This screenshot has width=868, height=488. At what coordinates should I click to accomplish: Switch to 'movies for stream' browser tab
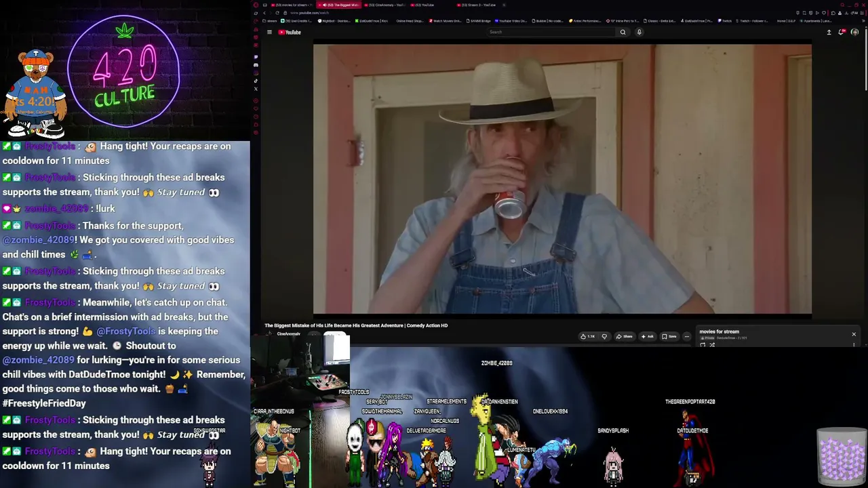coord(292,5)
